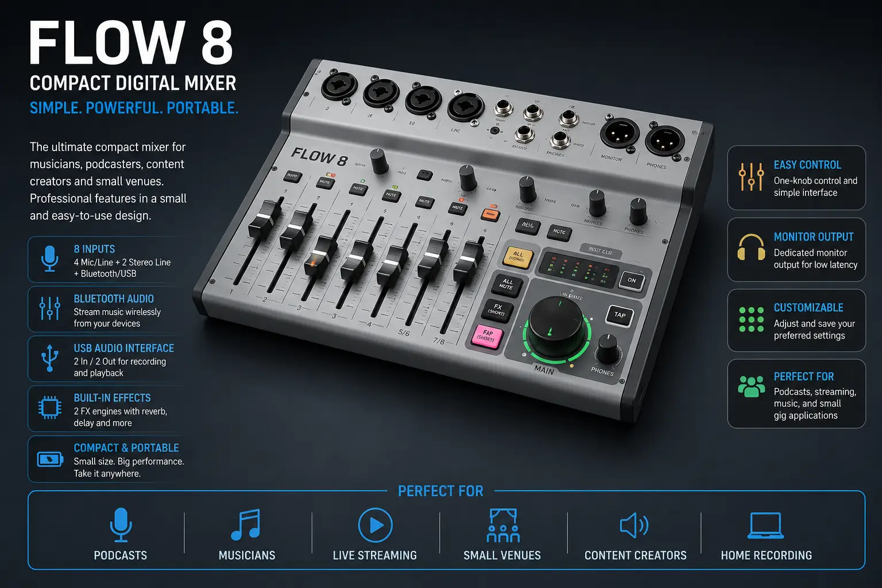Click the USB symbol icon beside USB AUDIO INTERFACE
882x588 pixels.
[50, 358]
